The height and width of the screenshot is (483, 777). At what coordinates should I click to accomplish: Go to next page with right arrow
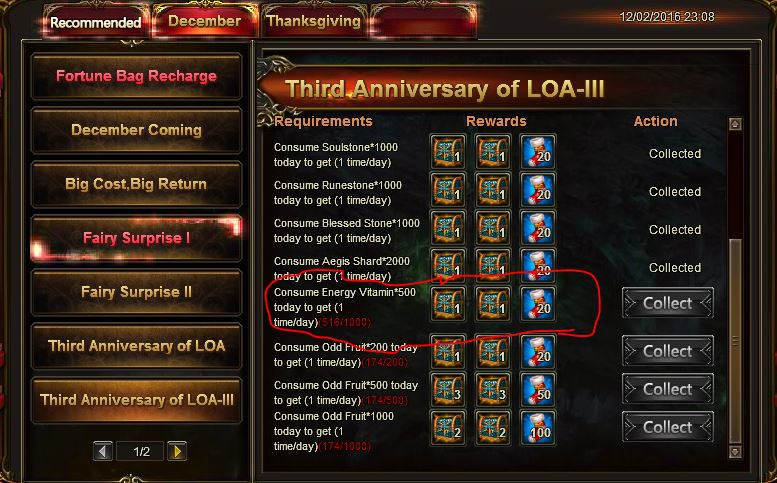[x=177, y=451]
